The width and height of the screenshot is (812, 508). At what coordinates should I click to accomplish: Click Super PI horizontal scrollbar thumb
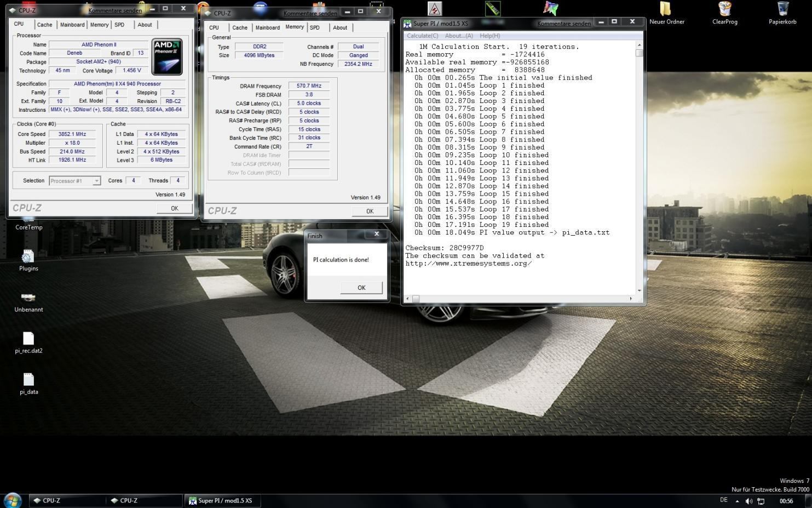point(416,299)
